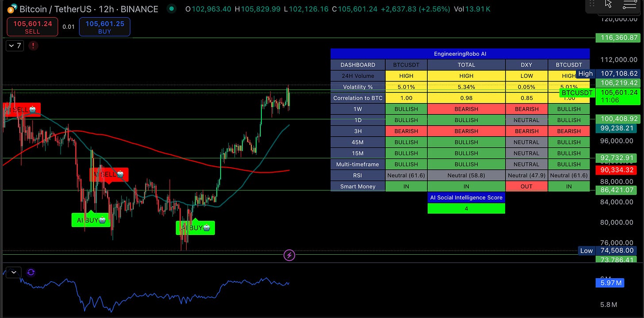The width and height of the screenshot is (644, 318).
Task: Click the fully visible AI SELL robot label
Action: tap(109, 174)
